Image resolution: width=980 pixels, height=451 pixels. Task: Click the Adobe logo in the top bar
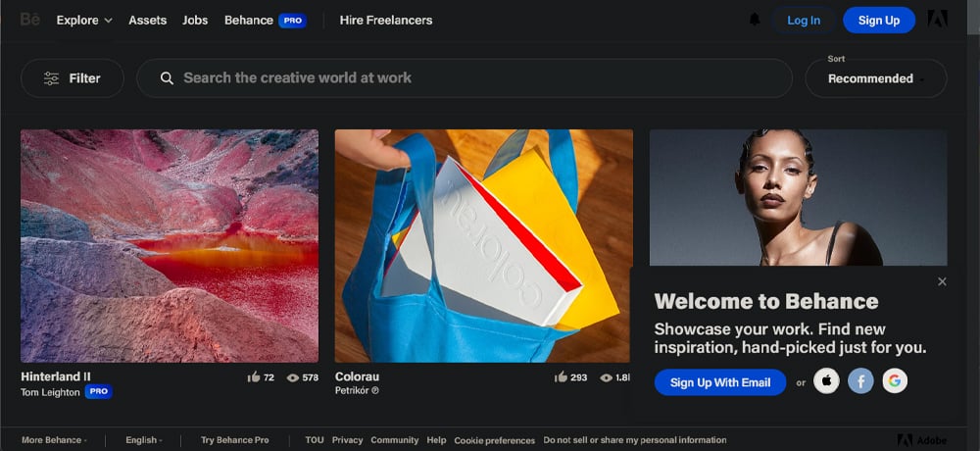coord(937,20)
